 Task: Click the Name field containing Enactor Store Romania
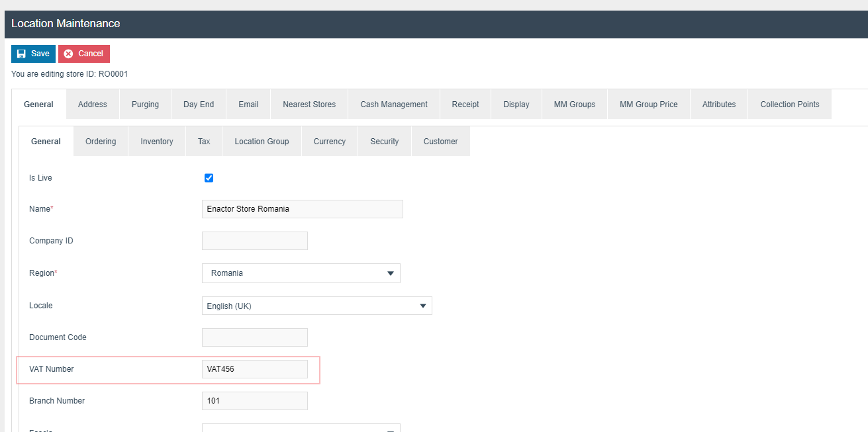pos(302,209)
